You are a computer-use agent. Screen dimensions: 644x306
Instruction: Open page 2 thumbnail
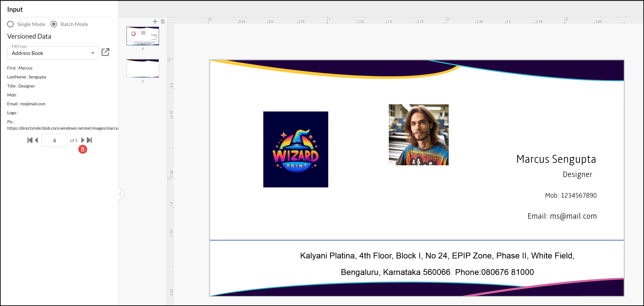[143, 68]
